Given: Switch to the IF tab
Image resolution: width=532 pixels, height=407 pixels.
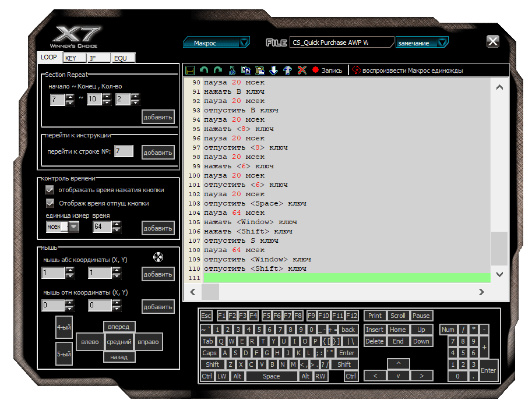Looking at the screenshot, I should [98, 58].
